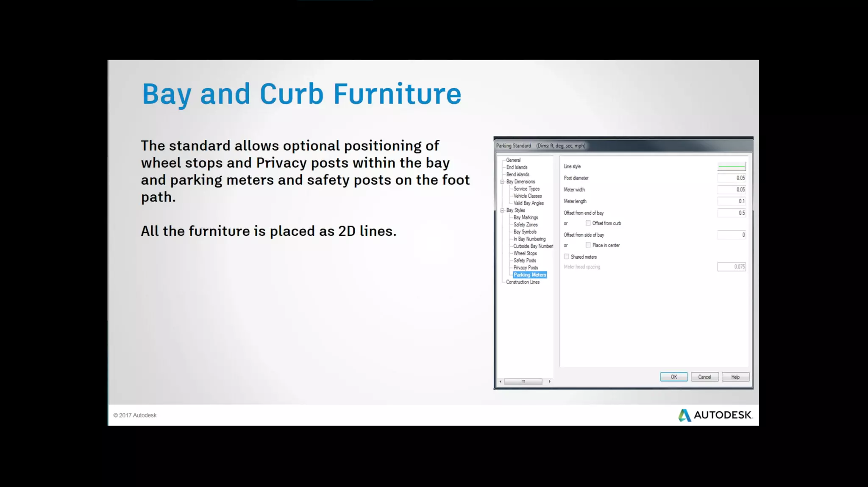Click the 'Bay and Curb Furniture' slide title
Image resolution: width=868 pixels, height=487 pixels.
pos(301,94)
